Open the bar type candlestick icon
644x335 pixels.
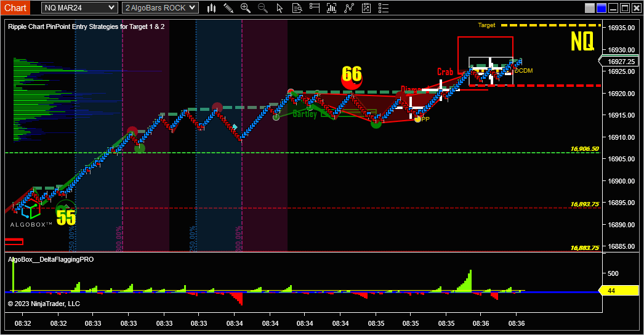pyautogui.click(x=212, y=8)
